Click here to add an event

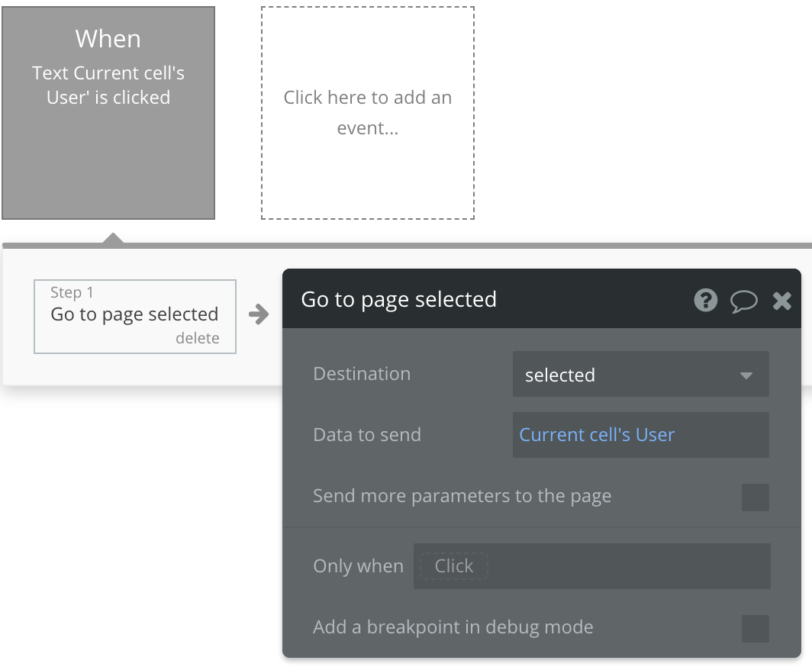tap(368, 113)
